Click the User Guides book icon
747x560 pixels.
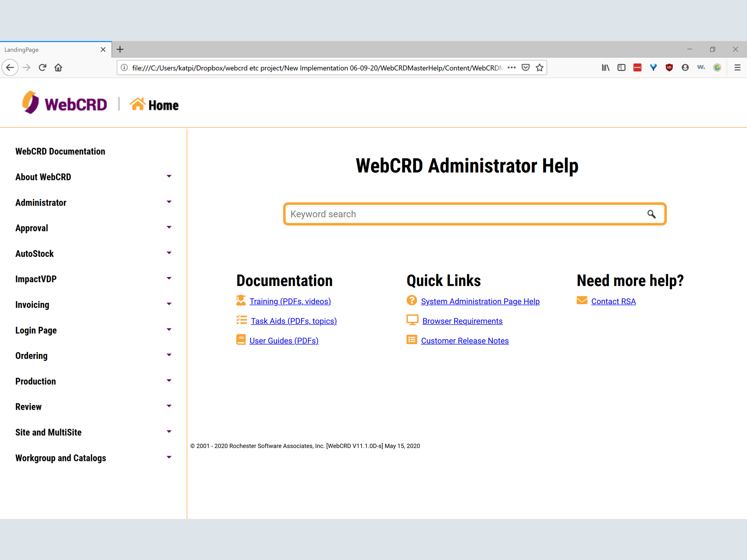click(241, 340)
